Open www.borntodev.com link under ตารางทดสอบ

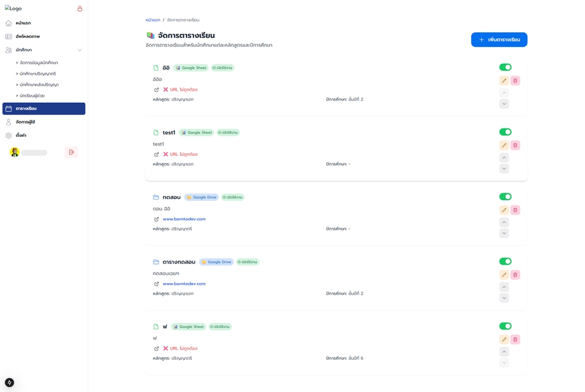pyautogui.click(x=184, y=284)
